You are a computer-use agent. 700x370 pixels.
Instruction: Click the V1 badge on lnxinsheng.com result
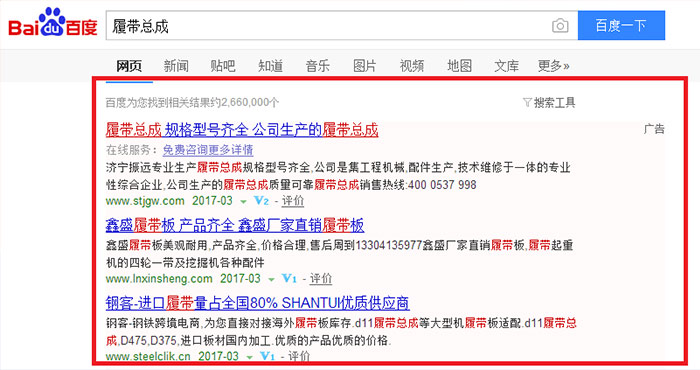289,279
